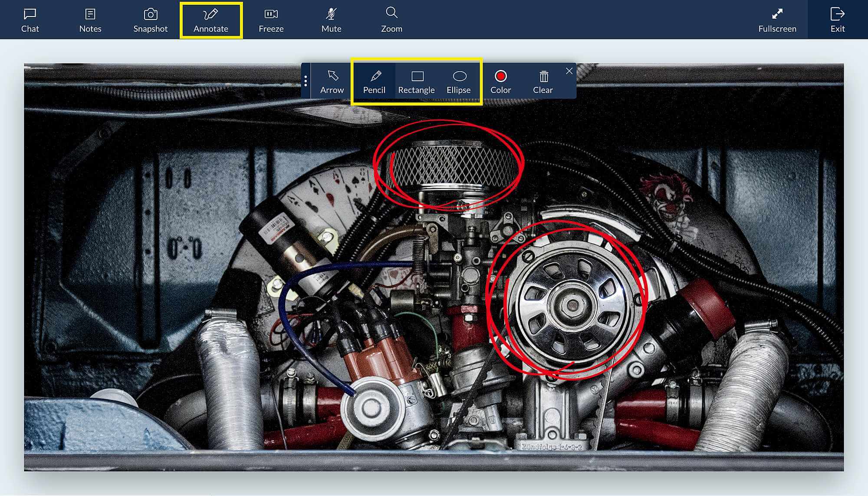Image resolution: width=868 pixels, height=496 pixels.
Task: Select the Ellipse shape tool
Action: pos(459,82)
